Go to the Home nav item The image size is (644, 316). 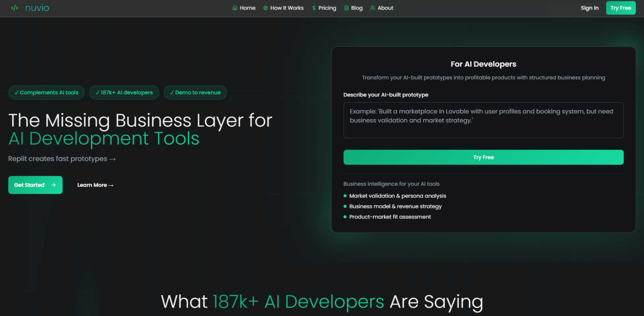248,8
